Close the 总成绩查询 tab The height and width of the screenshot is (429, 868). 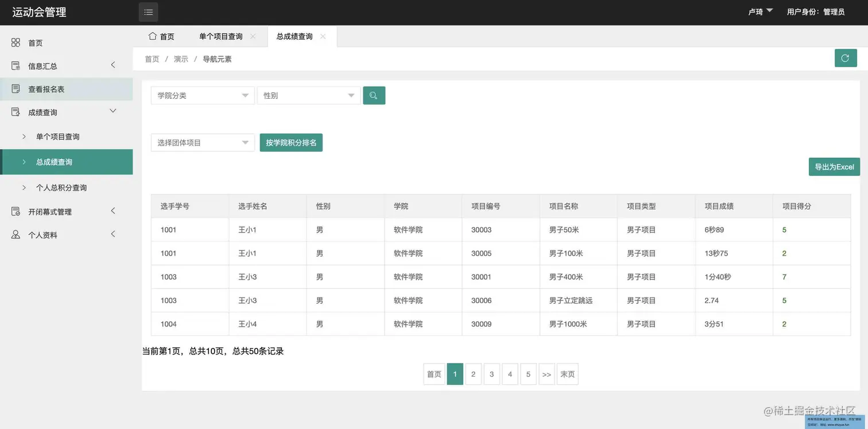click(323, 36)
